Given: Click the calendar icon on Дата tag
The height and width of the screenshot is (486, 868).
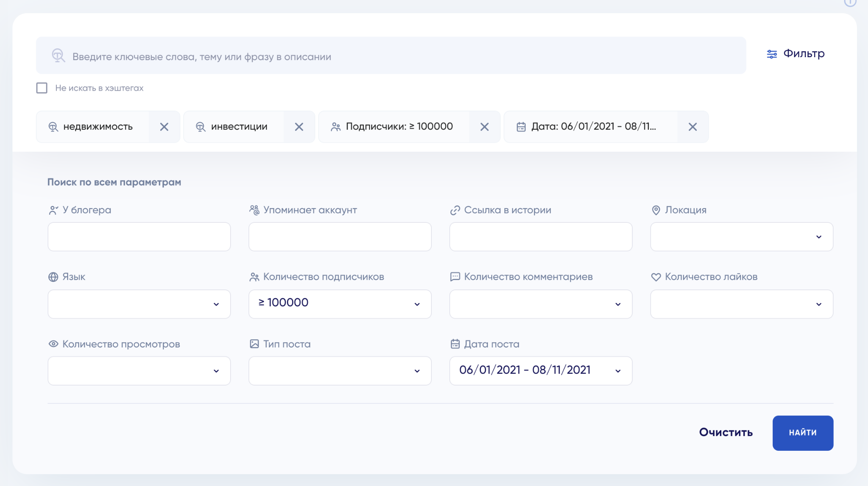Looking at the screenshot, I should point(521,127).
